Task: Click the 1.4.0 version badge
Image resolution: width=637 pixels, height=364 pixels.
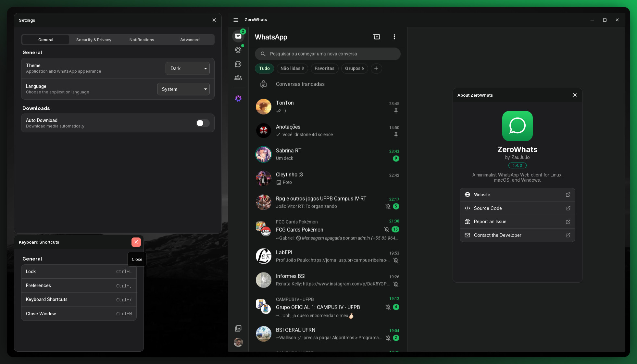Action: pos(517,165)
